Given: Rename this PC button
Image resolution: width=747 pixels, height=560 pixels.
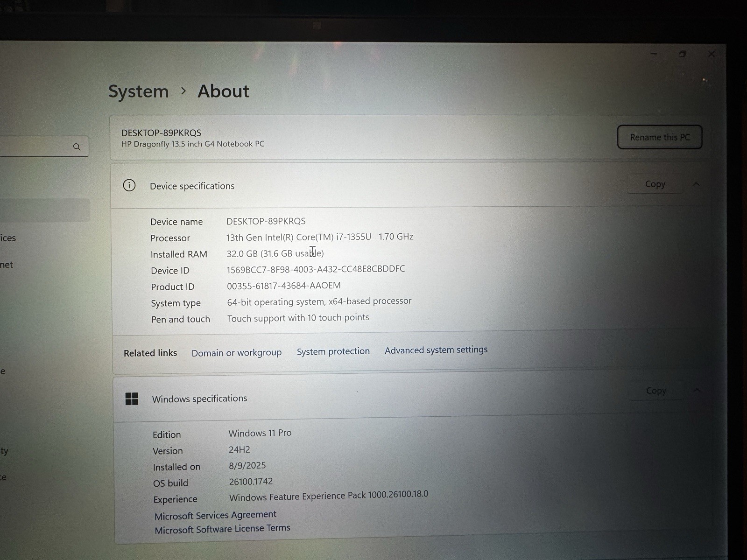Looking at the screenshot, I should click(660, 137).
